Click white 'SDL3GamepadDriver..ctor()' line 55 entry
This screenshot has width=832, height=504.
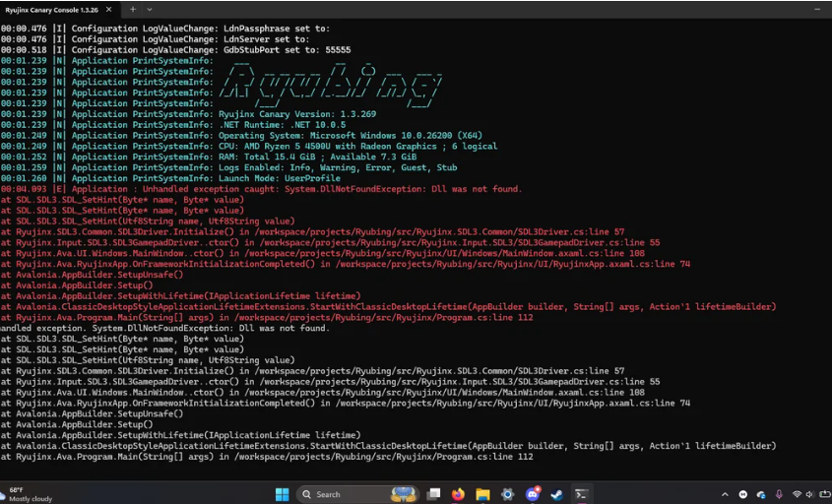pos(330,382)
